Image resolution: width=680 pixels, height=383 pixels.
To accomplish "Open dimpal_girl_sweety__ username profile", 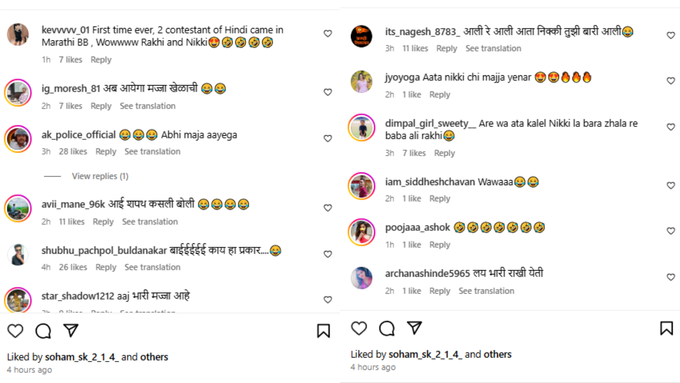I will point(430,124).
